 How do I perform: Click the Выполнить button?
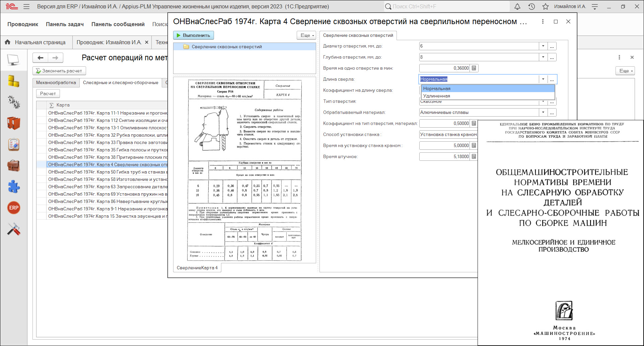pos(193,35)
